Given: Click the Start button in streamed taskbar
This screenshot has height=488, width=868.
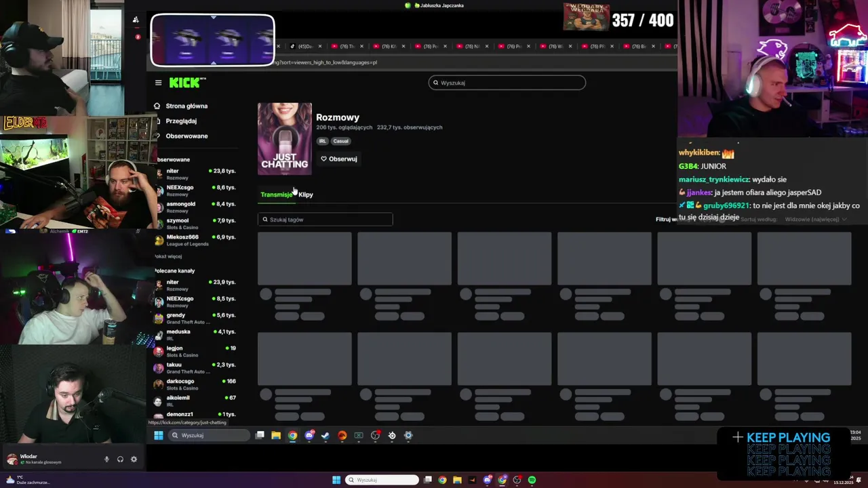Looking at the screenshot, I should tap(158, 435).
